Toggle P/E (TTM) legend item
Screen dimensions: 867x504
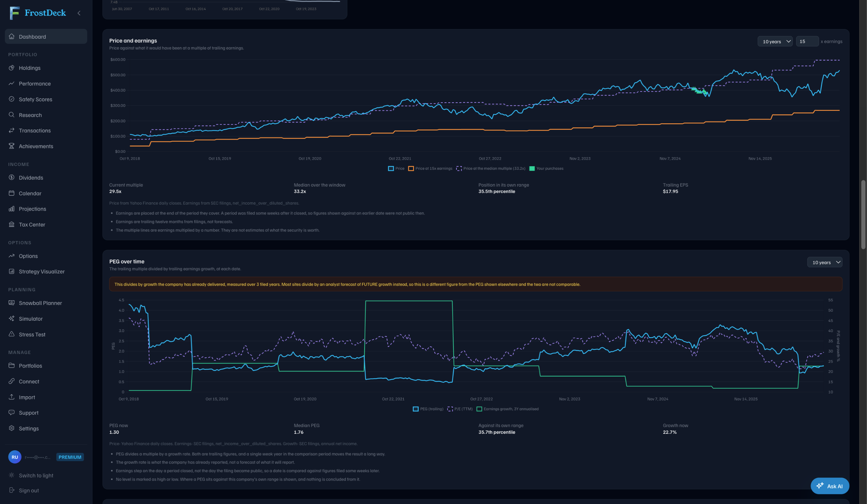tap(460, 409)
